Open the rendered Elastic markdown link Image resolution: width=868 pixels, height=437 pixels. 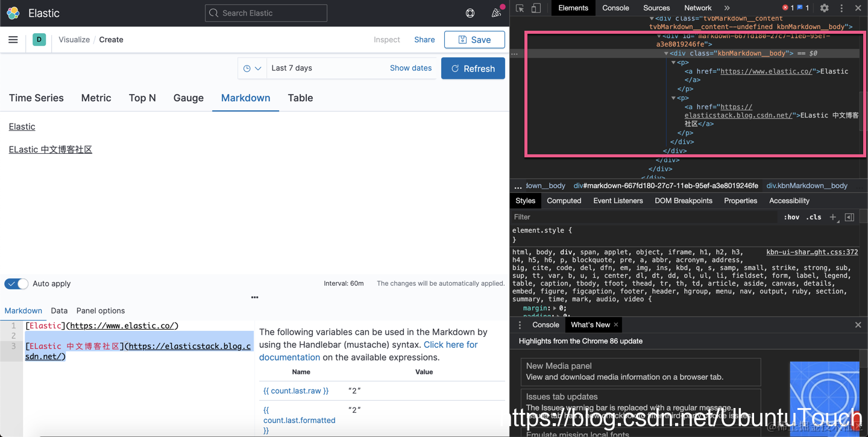(x=22, y=127)
